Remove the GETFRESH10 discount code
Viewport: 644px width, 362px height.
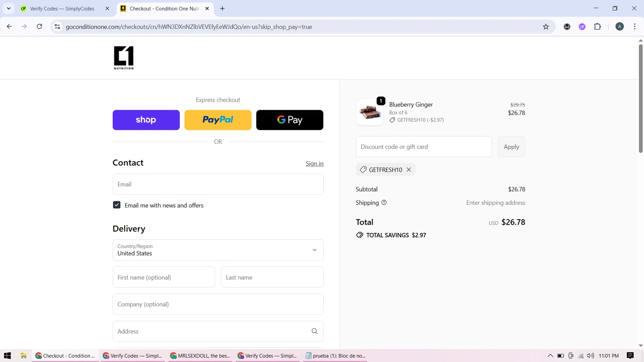point(409,169)
